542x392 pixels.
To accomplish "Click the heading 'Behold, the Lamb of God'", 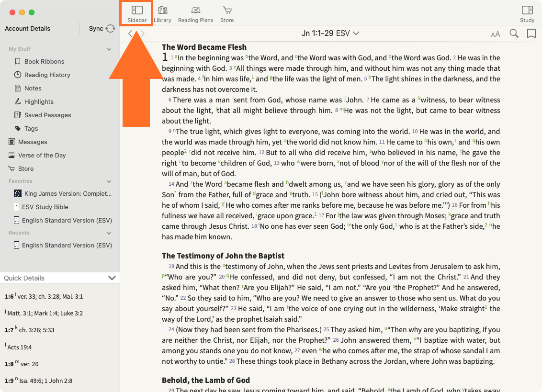I will (x=206, y=380).
